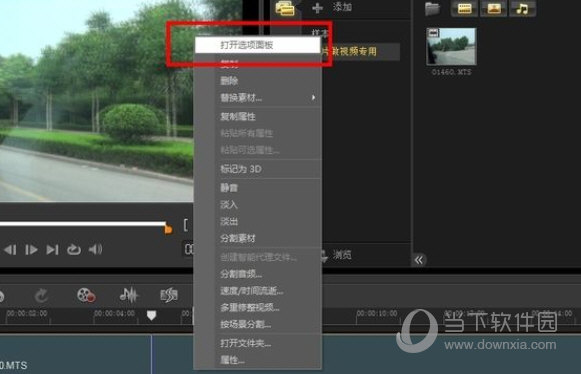
Task: Collapse the library panel with double-chevron
Action: coord(419,260)
